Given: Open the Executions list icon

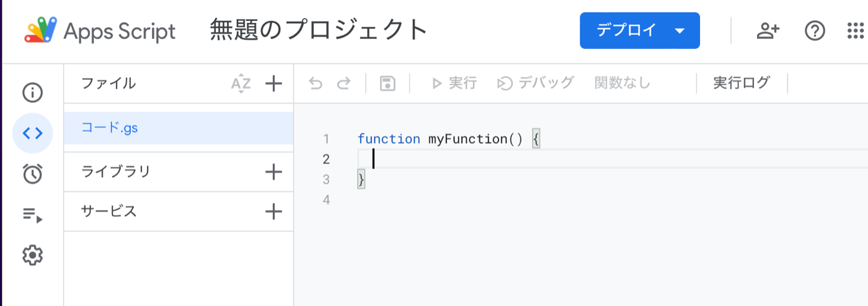Looking at the screenshot, I should click(x=32, y=214).
